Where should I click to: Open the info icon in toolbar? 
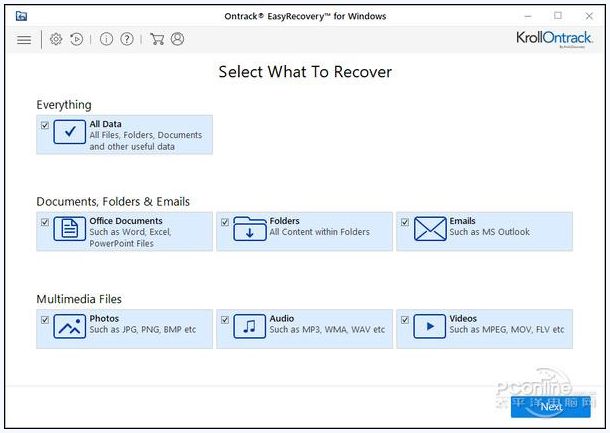pyautogui.click(x=106, y=39)
